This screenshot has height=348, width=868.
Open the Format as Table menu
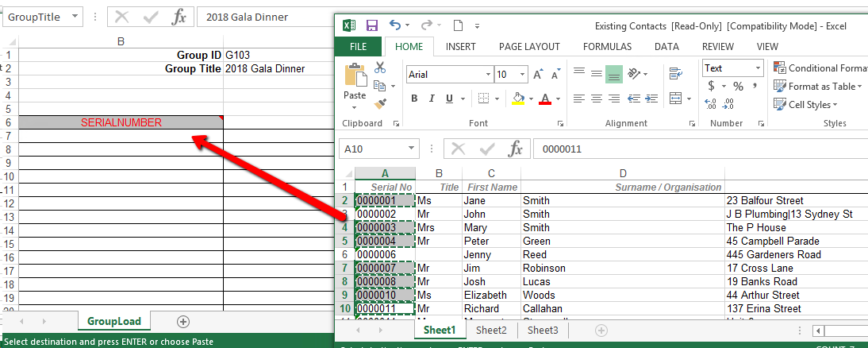point(821,86)
